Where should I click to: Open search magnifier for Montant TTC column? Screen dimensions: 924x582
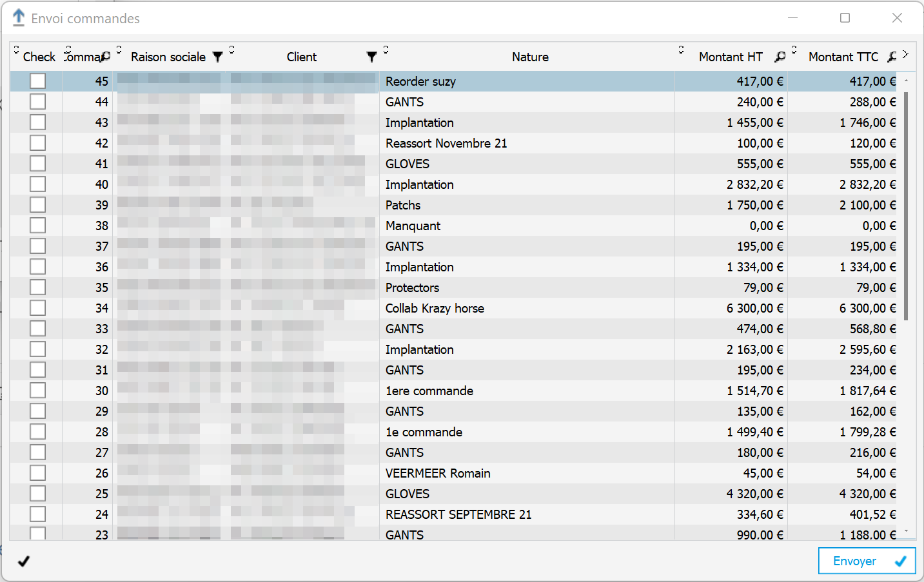click(892, 57)
